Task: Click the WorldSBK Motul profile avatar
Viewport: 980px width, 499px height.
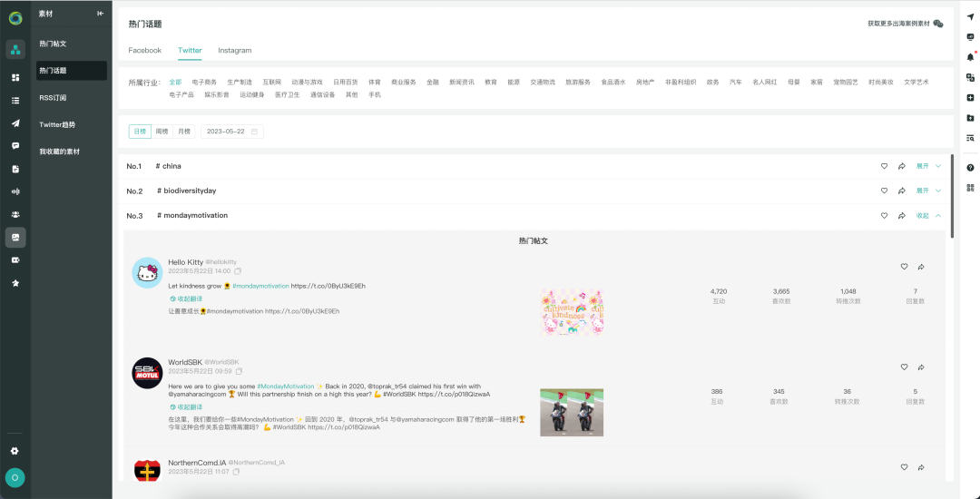Action: click(148, 373)
